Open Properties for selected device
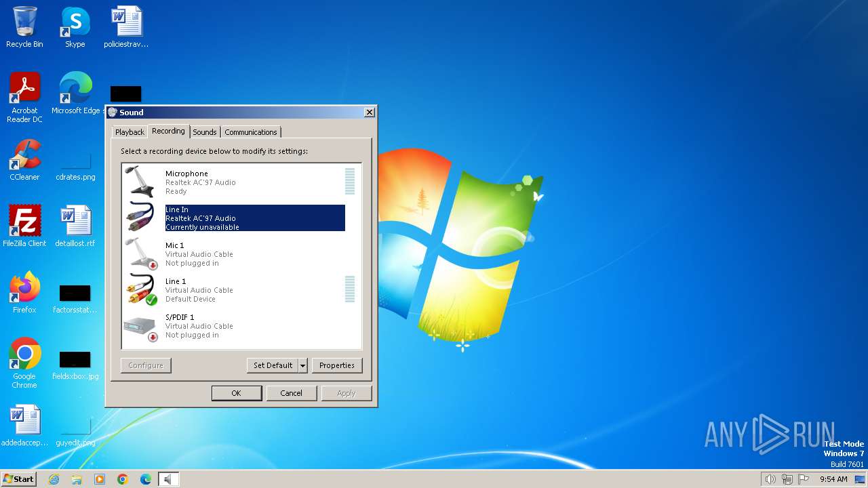This screenshot has width=868, height=488. pyautogui.click(x=337, y=365)
